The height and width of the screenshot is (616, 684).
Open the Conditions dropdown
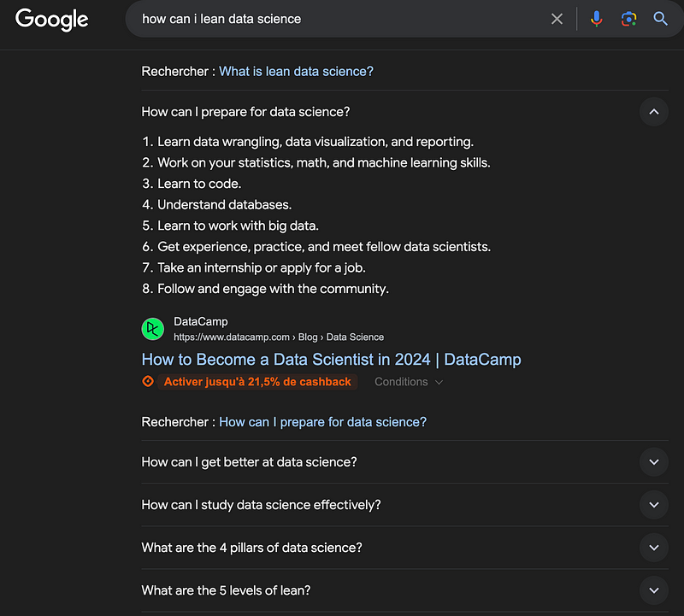click(408, 382)
